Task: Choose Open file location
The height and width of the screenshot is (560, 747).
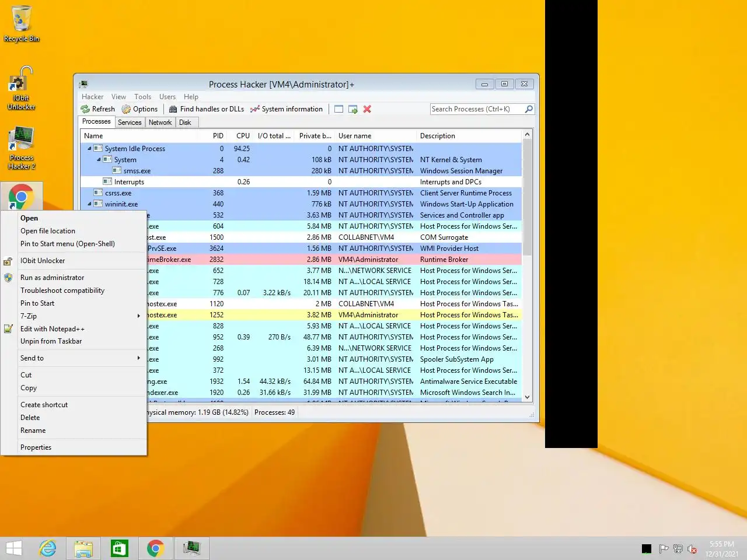Action: [x=74, y=231]
